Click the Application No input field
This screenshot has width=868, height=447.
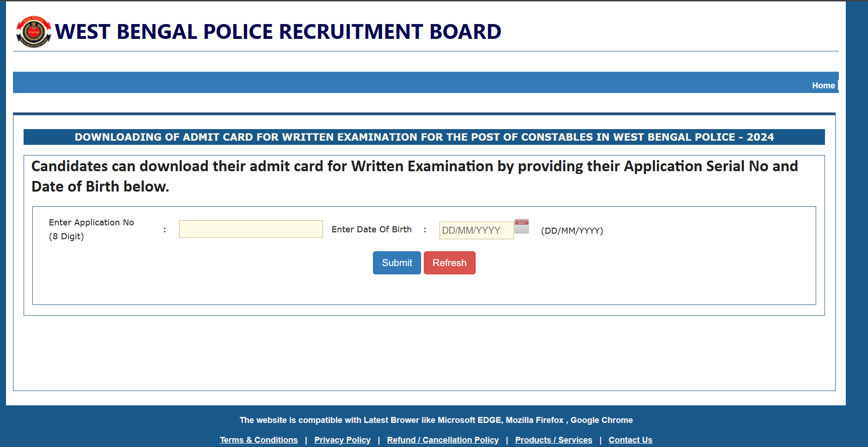pos(251,229)
